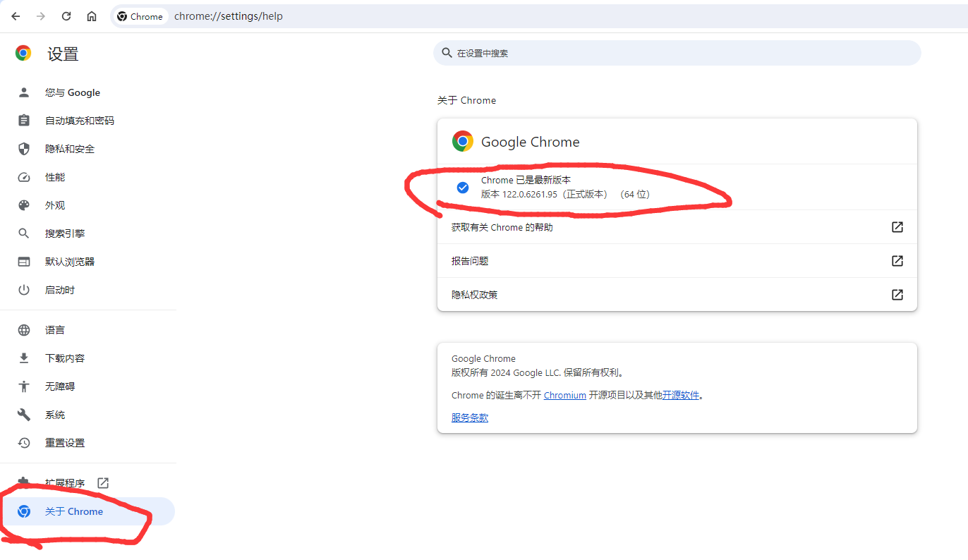This screenshot has width=968, height=560.
Task: Click the blue checkmark update status icon
Action: point(463,188)
